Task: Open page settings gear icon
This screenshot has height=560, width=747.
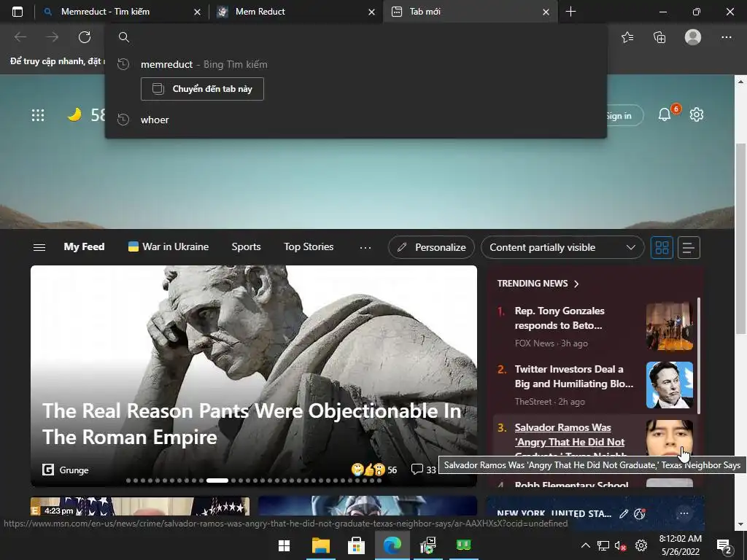Action: [697, 114]
